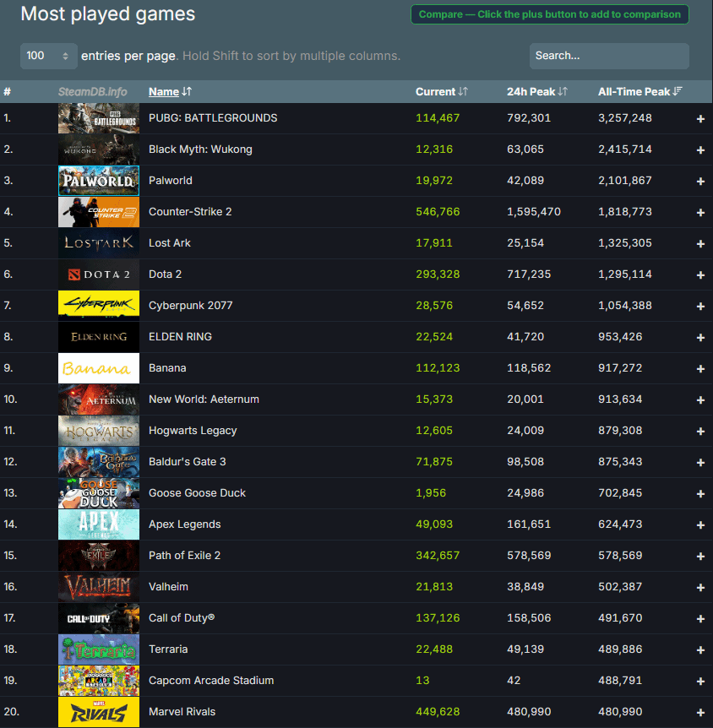Add Counter-Strike 2 to comparison via plus
Screen dimensions: 713x728
(700, 213)
